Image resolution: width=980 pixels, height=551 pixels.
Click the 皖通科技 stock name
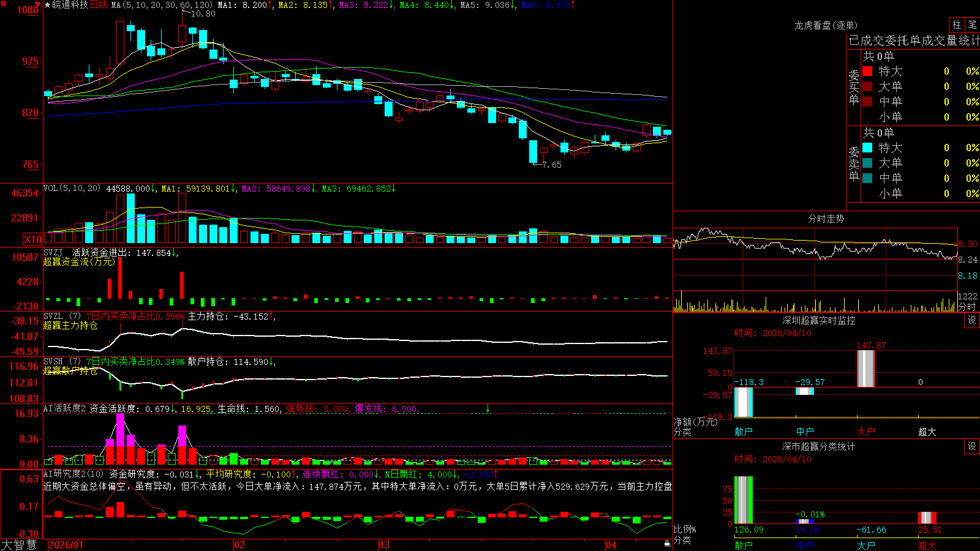pyautogui.click(x=70, y=5)
